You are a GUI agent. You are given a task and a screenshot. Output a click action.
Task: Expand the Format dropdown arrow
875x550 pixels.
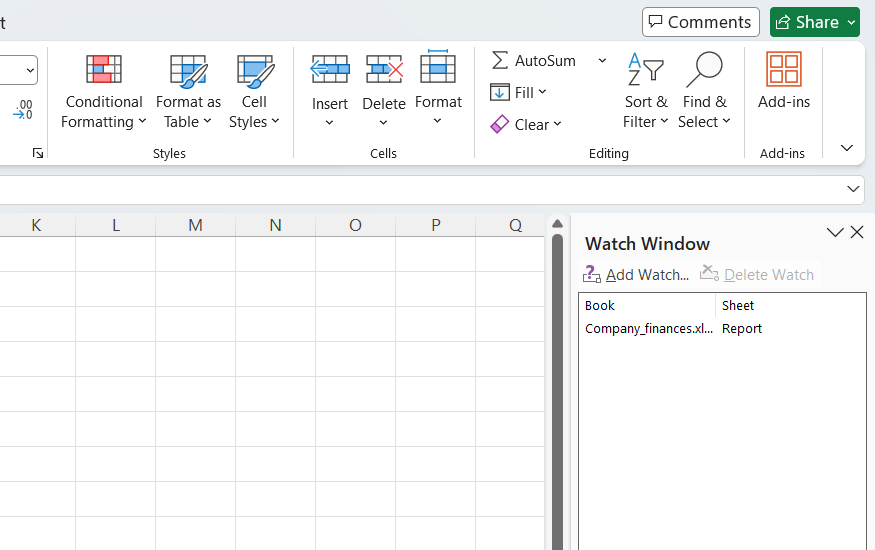coord(438,120)
